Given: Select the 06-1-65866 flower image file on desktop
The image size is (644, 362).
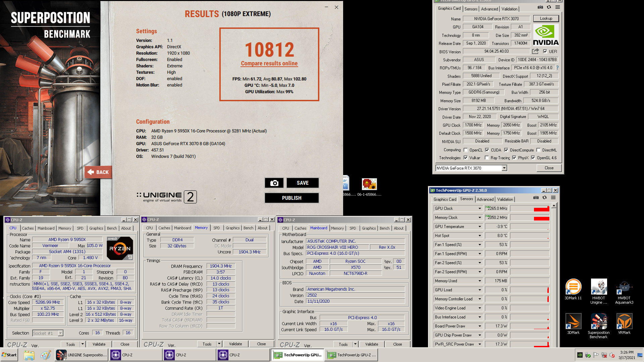Looking at the screenshot, I should 369,187.
